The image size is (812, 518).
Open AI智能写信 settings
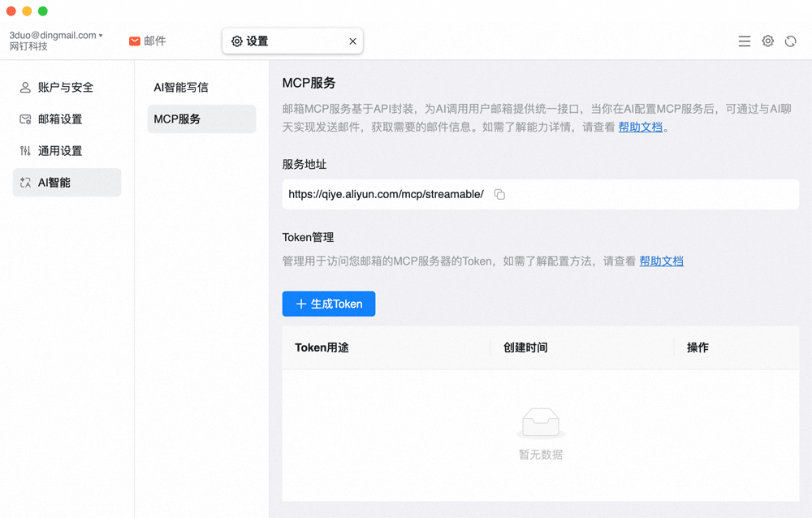click(x=181, y=88)
